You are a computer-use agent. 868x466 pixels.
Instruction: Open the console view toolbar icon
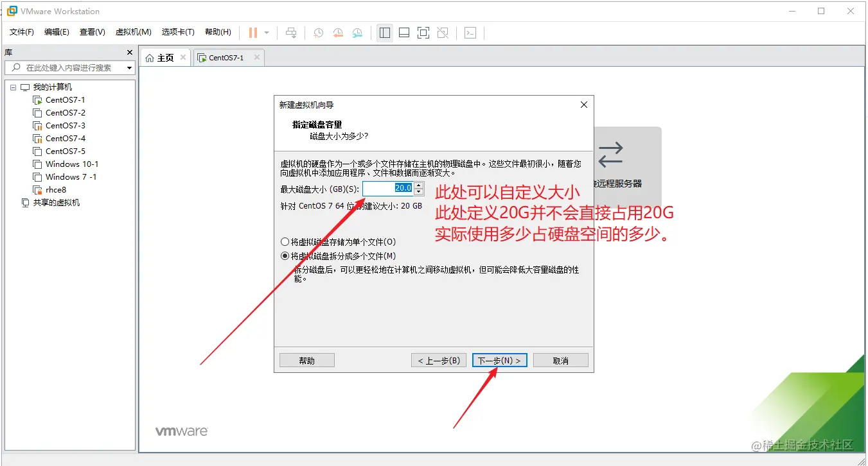pyautogui.click(x=470, y=33)
